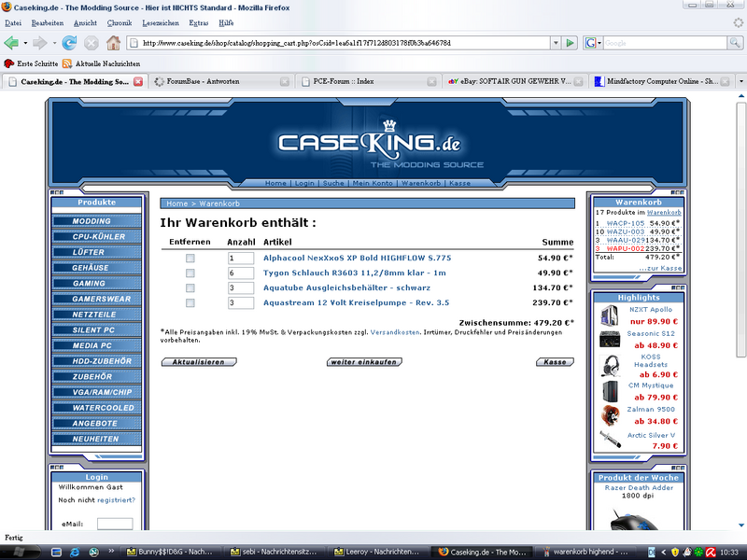This screenshot has height=560, width=747.
Task: Launch Internet Explorer from quick launch
Action: tap(75, 552)
